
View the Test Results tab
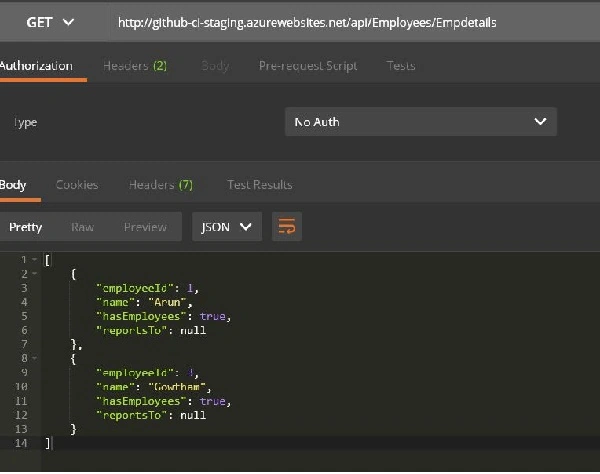click(260, 185)
